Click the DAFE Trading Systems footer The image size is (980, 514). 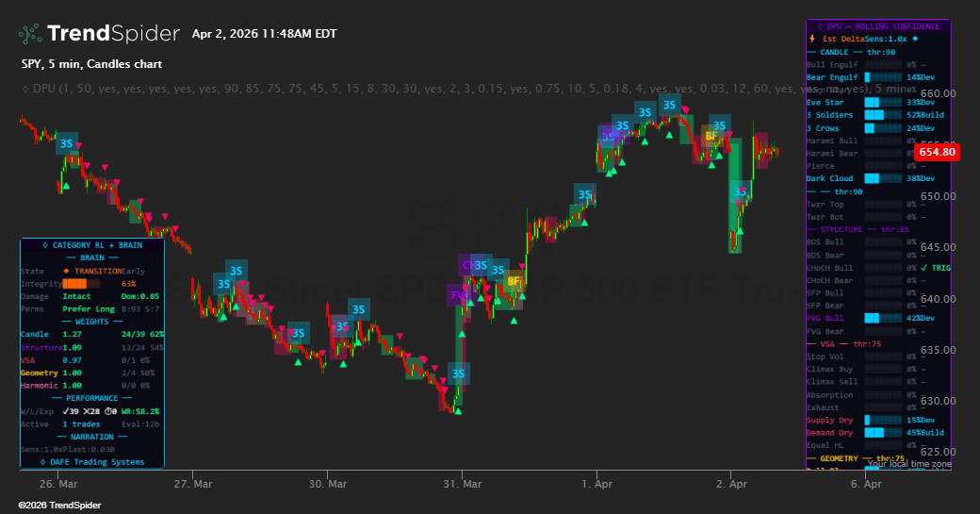click(x=92, y=462)
